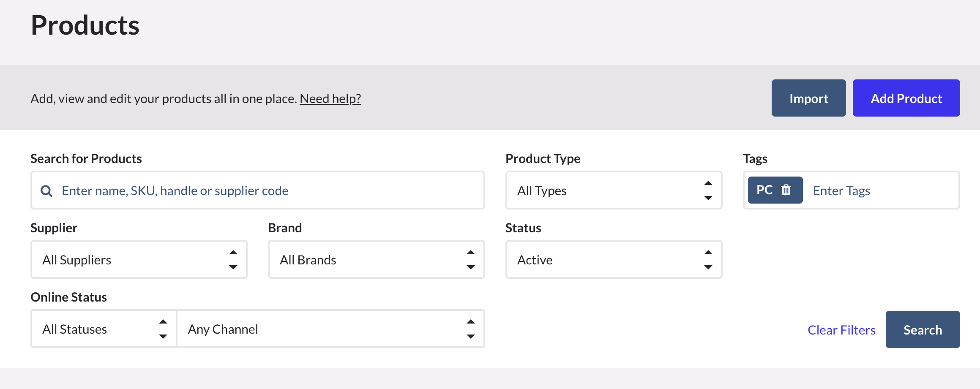
Task: Click the Search button
Action: tap(922, 330)
